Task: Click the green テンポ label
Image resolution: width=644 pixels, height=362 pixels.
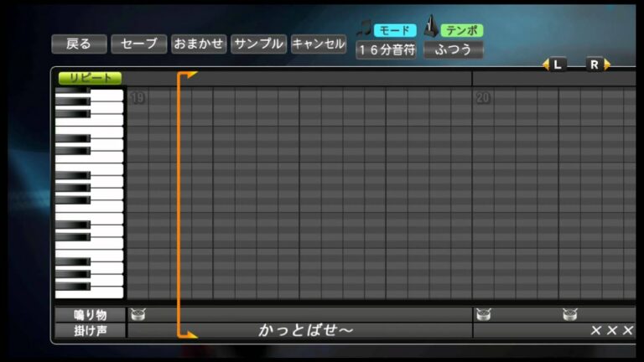Action: [x=462, y=30]
